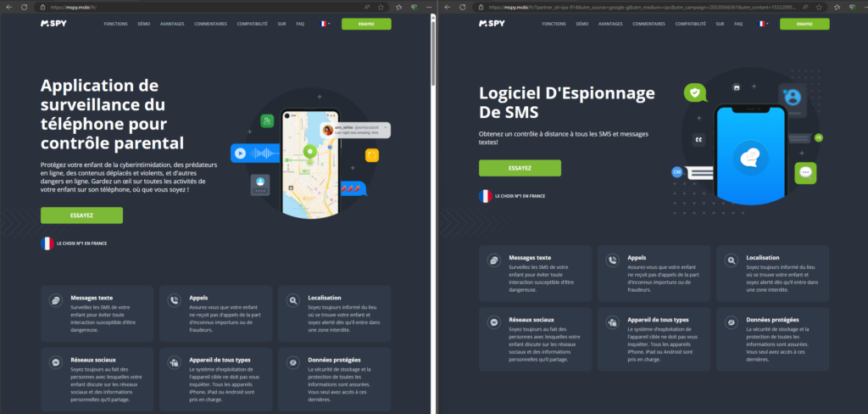Click the site lock icon in right window
868x414 pixels.
tap(481, 7)
